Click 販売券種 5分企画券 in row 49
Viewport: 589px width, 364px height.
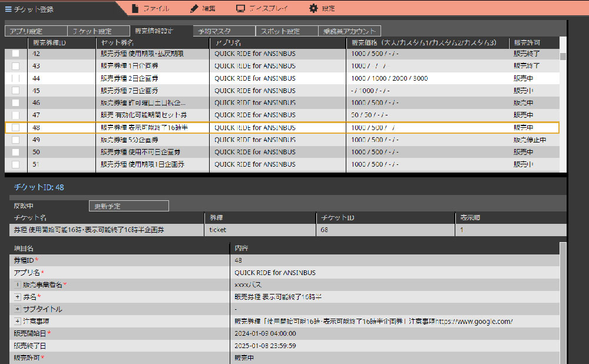(x=130, y=140)
